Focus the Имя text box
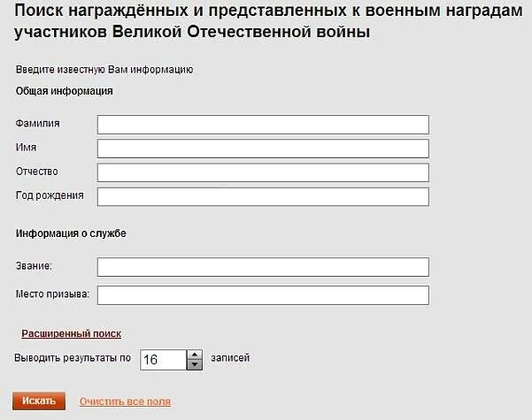This screenshot has height=420, width=532. [x=263, y=149]
